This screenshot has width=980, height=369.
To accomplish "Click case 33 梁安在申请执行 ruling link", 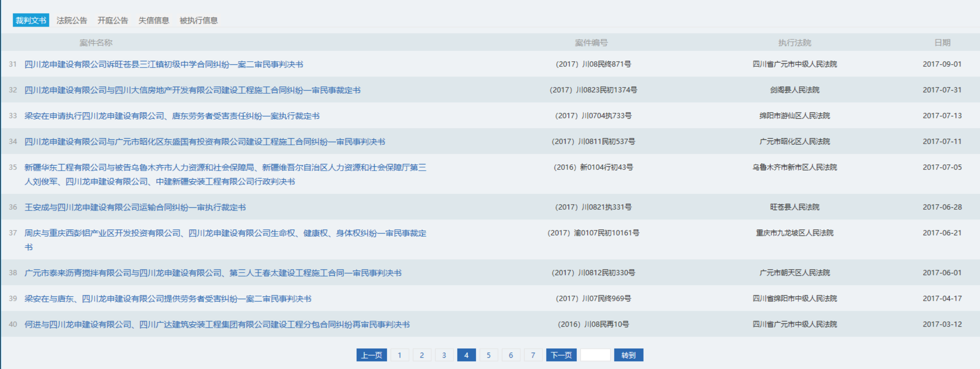I will point(172,116).
